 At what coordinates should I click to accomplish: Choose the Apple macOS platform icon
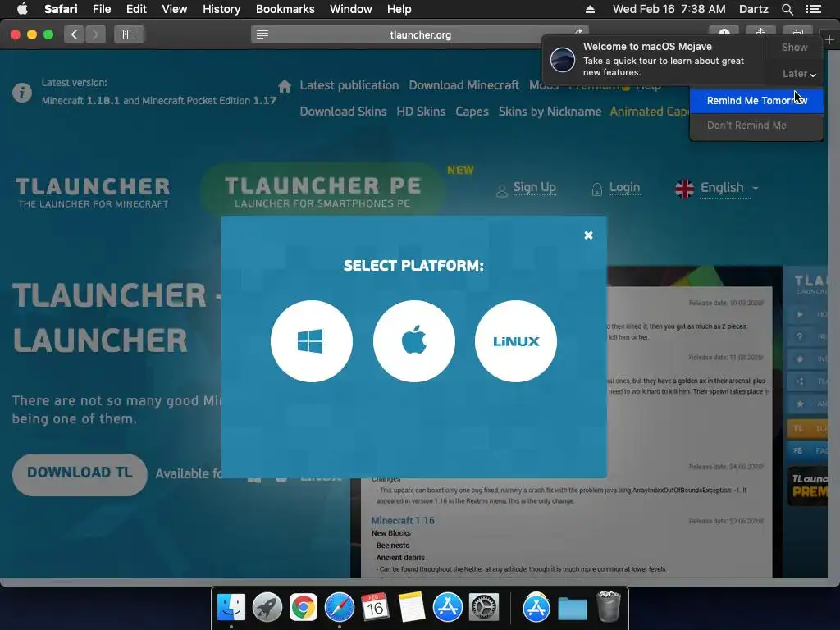click(413, 341)
